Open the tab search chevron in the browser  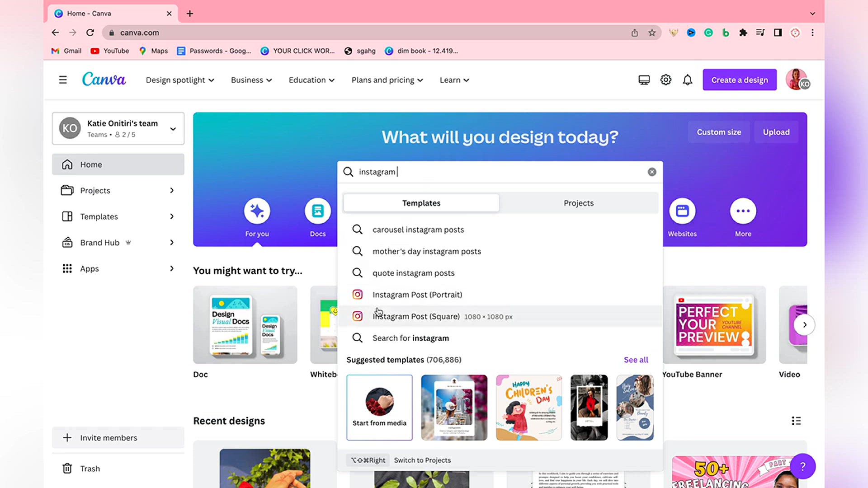812,14
